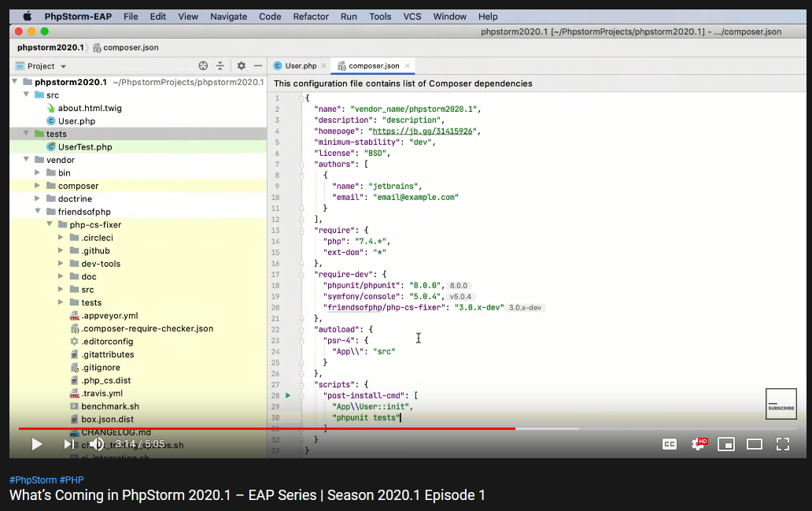The width and height of the screenshot is (812, 511).
Task: Open the Refactor menu
Action: tap(311, 17)
